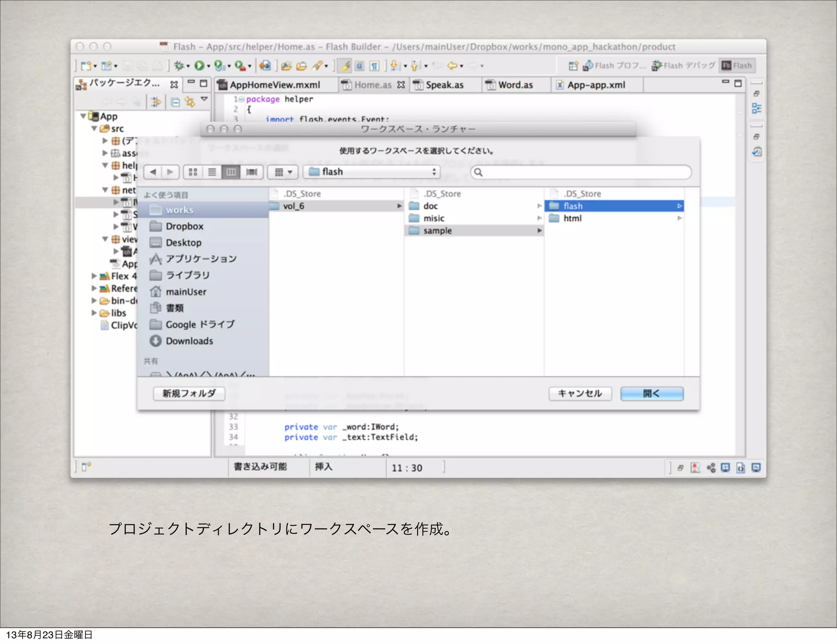Select the Flash perspective button

737,66
